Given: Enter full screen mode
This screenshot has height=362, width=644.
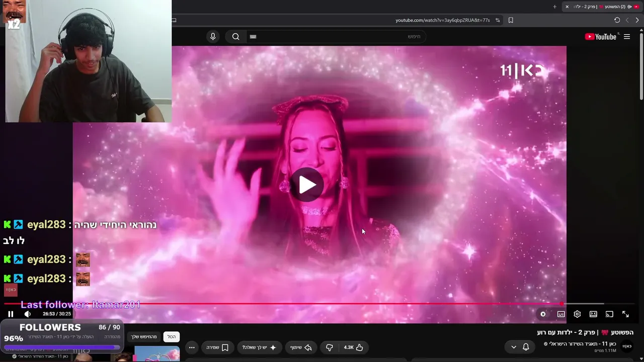Looking at the screenshot, I should pyautogui.click(x=625, y=314).
